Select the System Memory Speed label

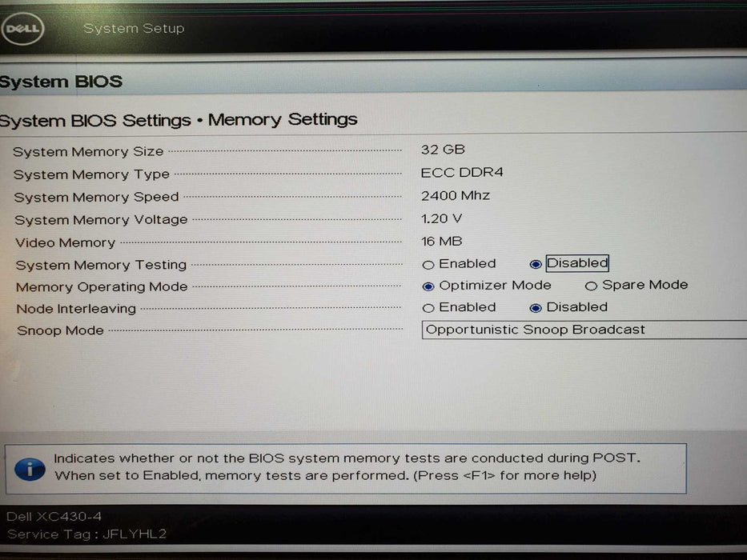[x=96, y=197]
